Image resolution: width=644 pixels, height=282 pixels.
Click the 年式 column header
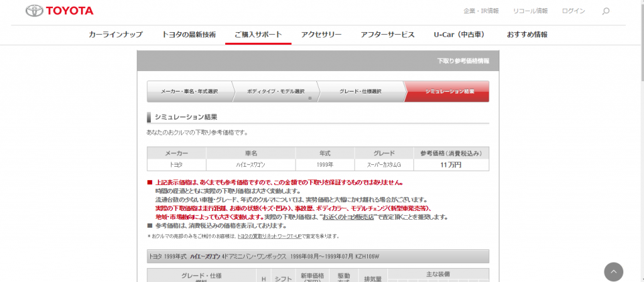tap(325, 153)
